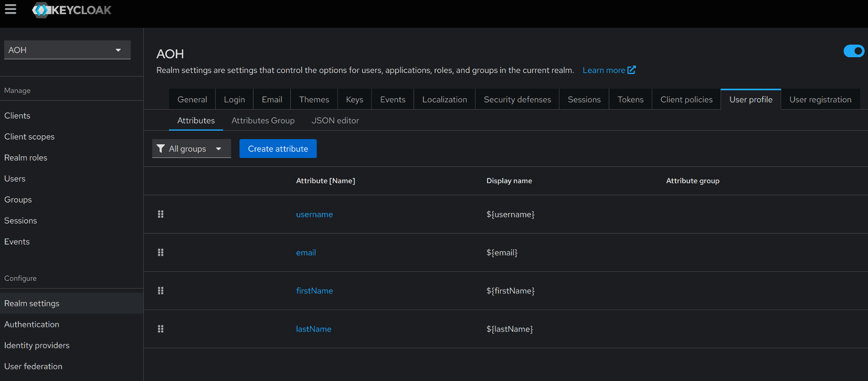Open the hamburger navigation menu

pyautogui.click(x=10, y=9)
